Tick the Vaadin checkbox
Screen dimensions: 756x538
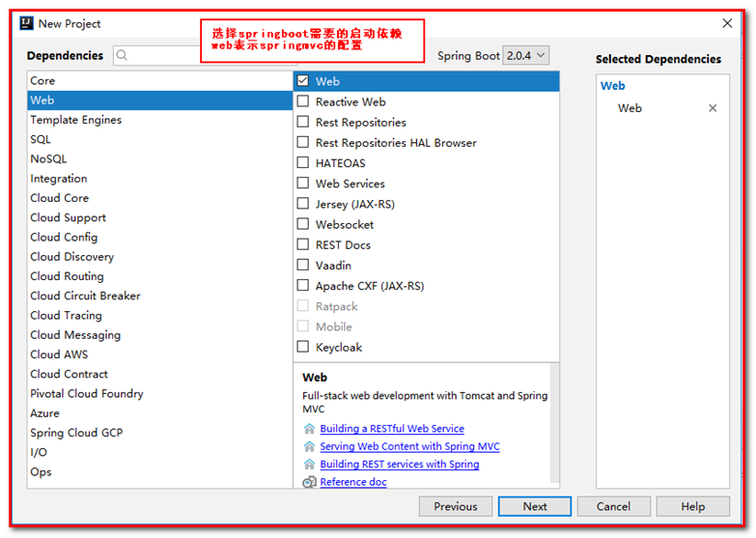pos(303,265)
